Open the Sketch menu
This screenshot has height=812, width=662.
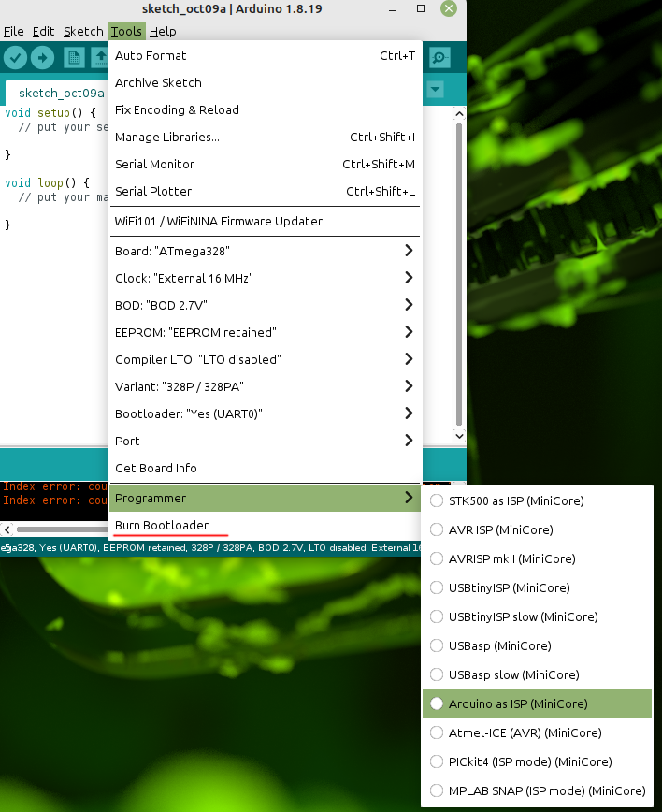[x=83, y=31]
